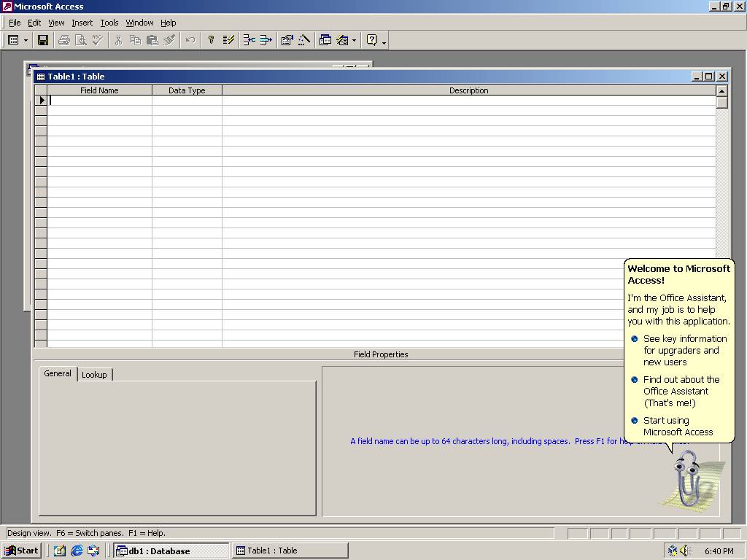Viewport: 747px width, 560px height.
Task: Click the Clippy Office Assistant character
Action: [686, 479]
